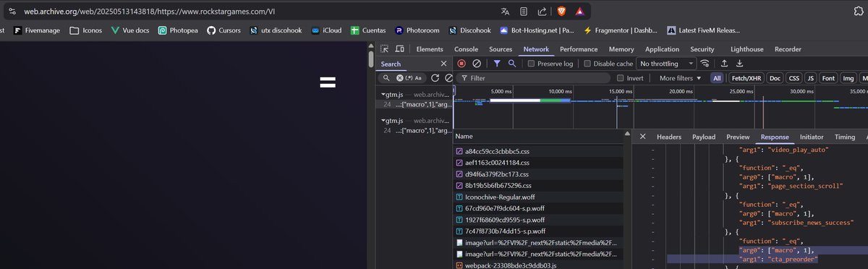Click the translate page icon
This screenshot has height=269, width=868.
pos(505,12)
